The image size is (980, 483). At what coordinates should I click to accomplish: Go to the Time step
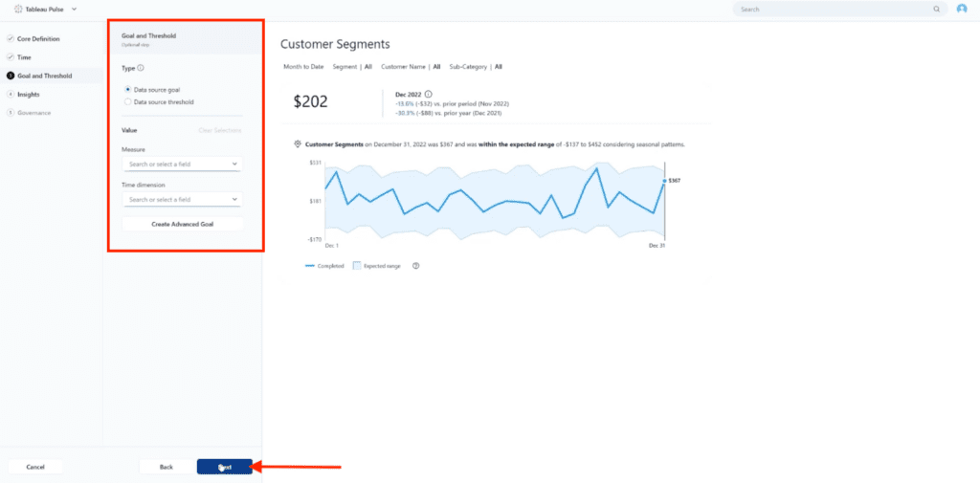pyautogui.click(x=24, y=57)
